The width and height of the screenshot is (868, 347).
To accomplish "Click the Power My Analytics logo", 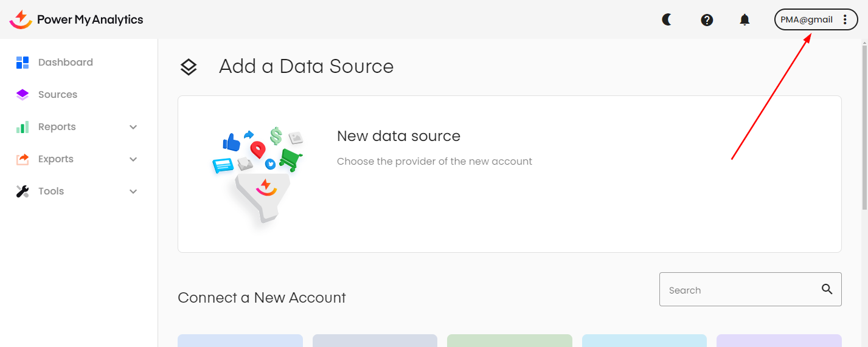I will [77, 19].
